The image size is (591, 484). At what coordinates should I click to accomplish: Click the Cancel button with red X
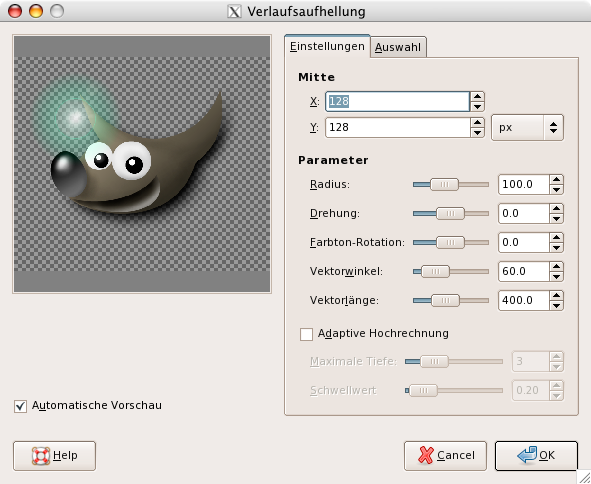click(445, 456)
